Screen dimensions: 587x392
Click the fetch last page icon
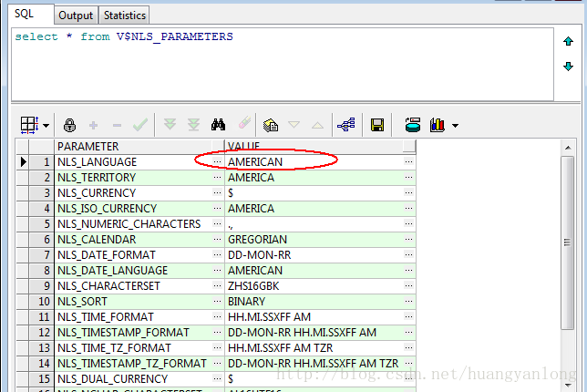click(x=193, y=124)
